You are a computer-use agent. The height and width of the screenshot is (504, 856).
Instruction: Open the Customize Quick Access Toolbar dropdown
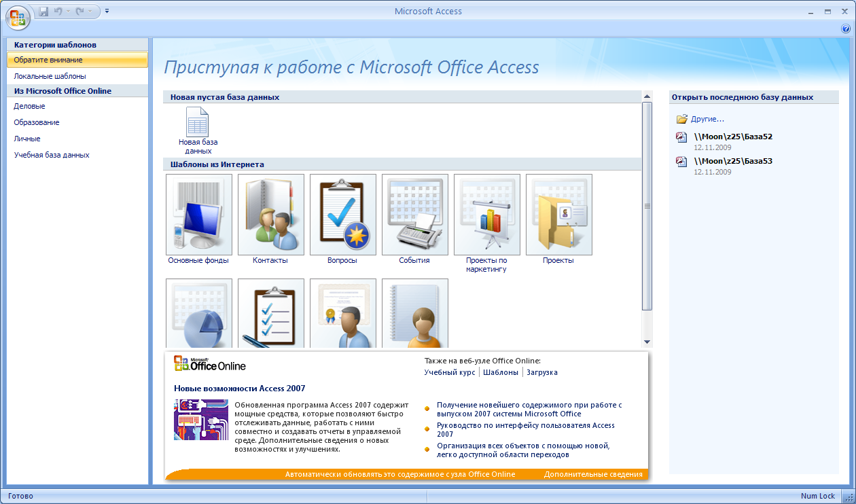click(x=107, y=12)
